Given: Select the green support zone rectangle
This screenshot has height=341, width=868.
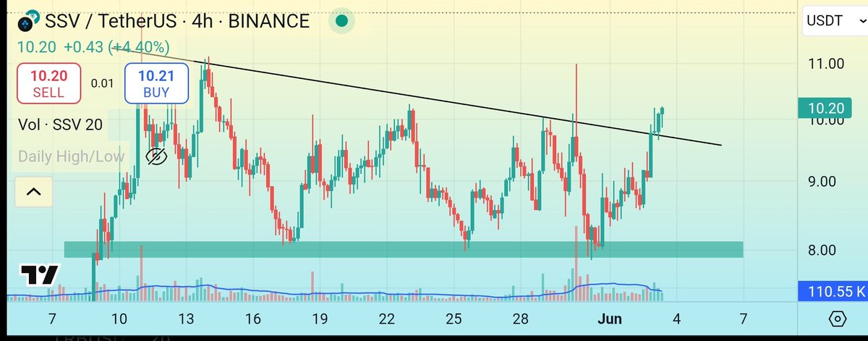Looking at the screenshot, I should 404,250.
